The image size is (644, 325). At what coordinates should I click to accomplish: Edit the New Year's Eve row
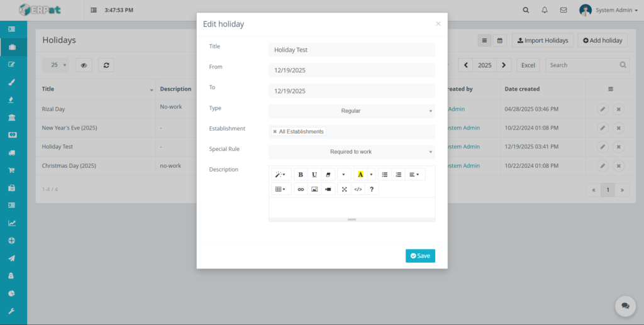(602, 128)
